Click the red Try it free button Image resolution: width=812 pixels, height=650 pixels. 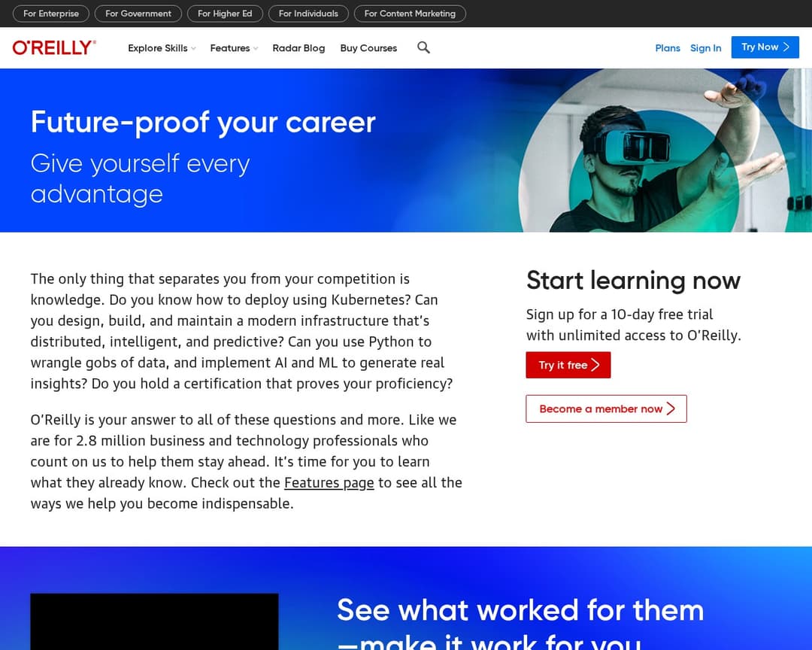(568, 365)
